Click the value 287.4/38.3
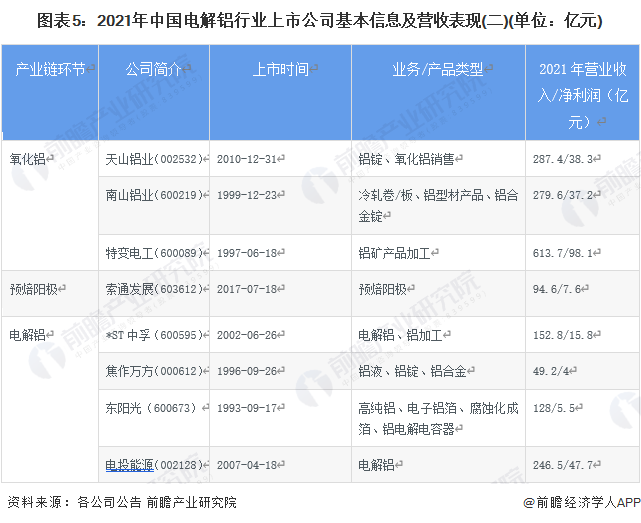The height and width of the screenshot is (523, 641). (x=563, y=159)
